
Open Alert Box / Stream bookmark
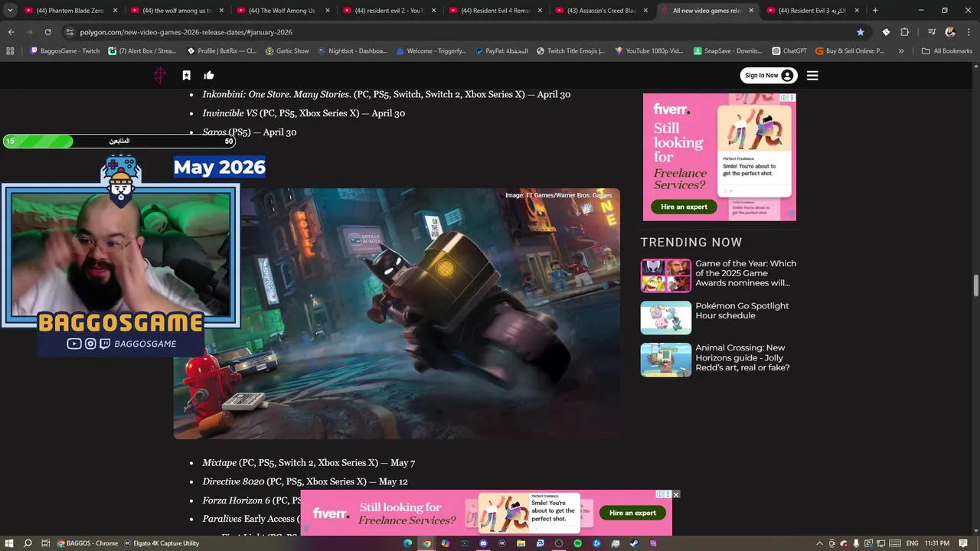pyautogui.click(x=142, y=51)
